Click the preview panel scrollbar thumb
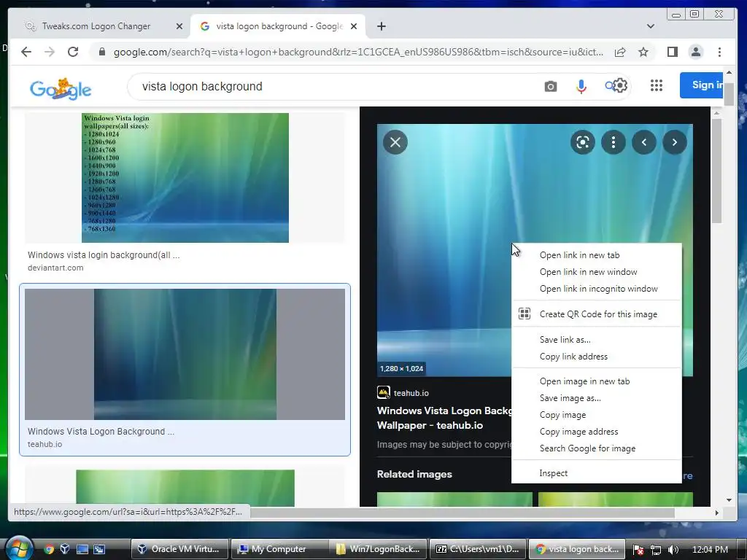Image resolution: width=747 pixels, height=560 pixels. coord(716,171)
